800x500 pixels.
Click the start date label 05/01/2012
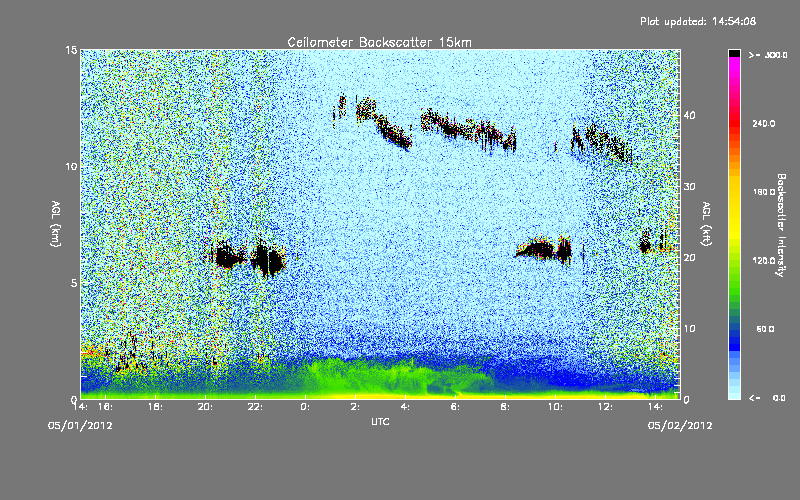[x=80, y=426]
